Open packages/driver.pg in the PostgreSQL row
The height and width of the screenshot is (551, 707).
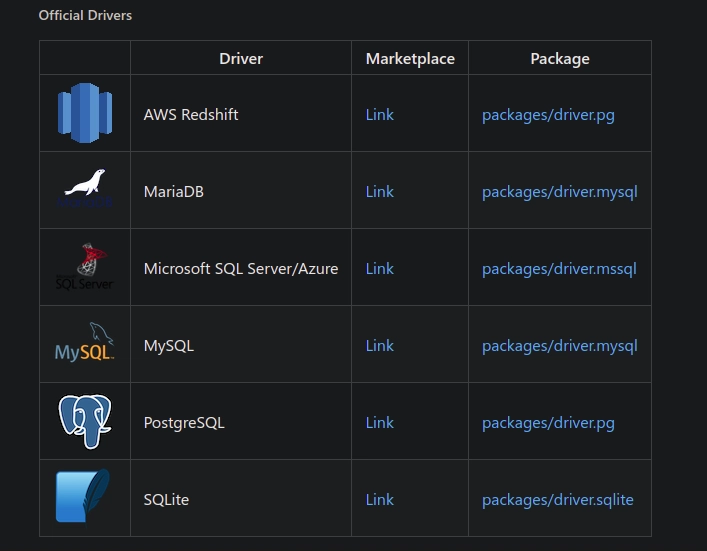tap(548, 424)
